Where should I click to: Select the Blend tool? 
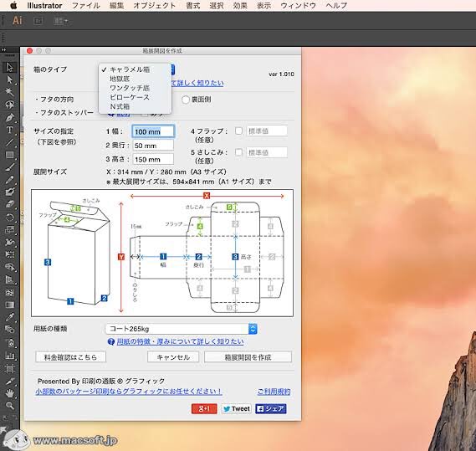click(9, 330)
